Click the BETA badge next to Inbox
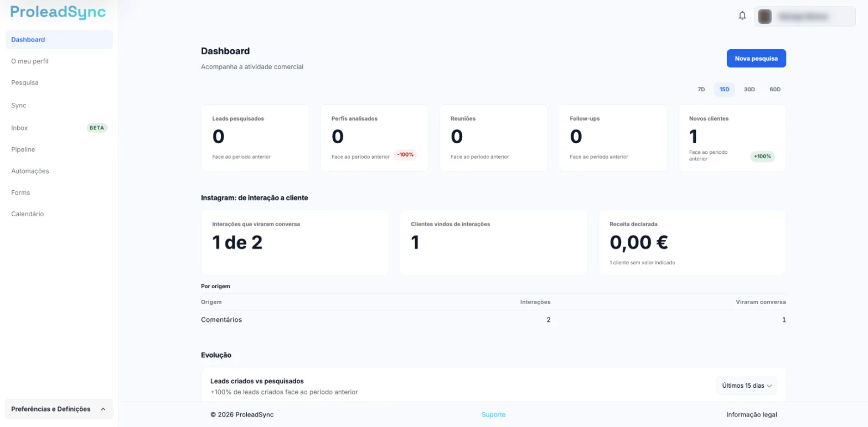 click(x=97, y=128)
